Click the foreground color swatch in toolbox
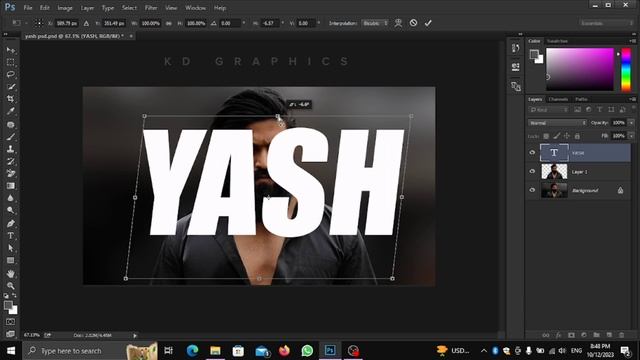Screen dimensions: 640x360 click(x=8, y=305)
